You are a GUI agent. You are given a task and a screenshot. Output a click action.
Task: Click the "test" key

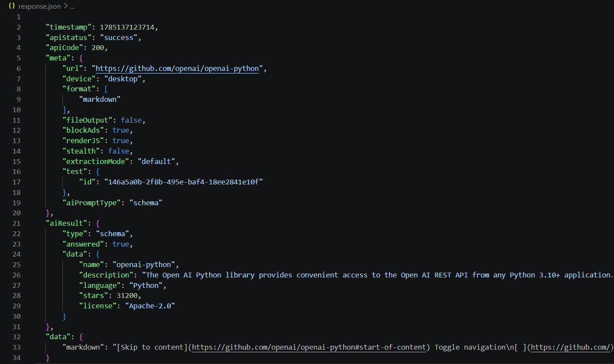[75, 172]
